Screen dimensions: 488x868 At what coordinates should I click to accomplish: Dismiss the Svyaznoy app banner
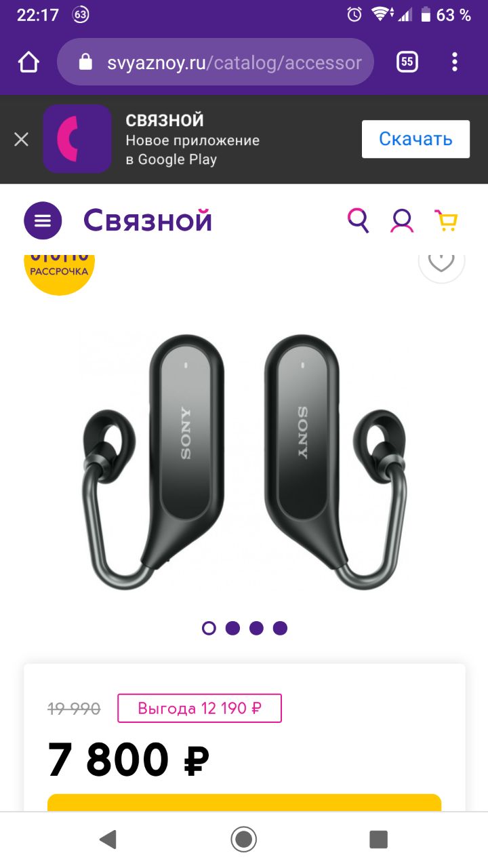click(x=22, y=139)
